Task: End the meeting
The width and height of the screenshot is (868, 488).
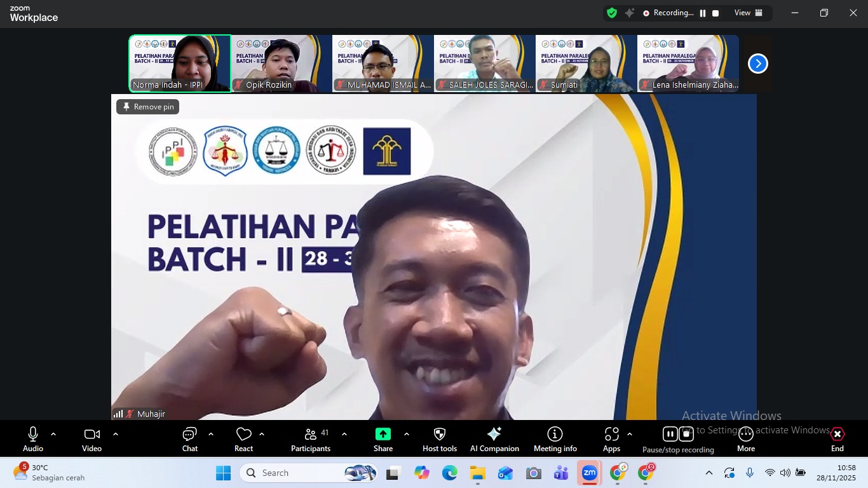Action: coord(837,439)
